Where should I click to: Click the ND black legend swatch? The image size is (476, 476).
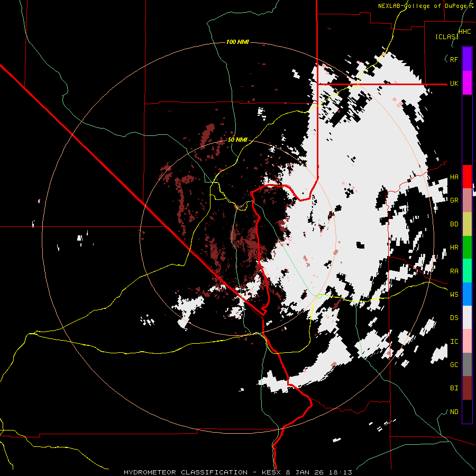467,411
